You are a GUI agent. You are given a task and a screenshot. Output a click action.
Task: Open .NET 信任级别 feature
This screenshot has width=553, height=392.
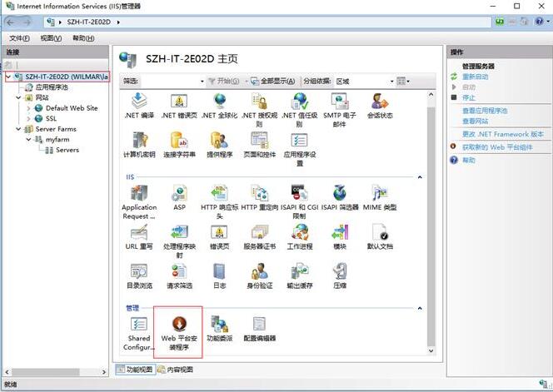point(300,109)
